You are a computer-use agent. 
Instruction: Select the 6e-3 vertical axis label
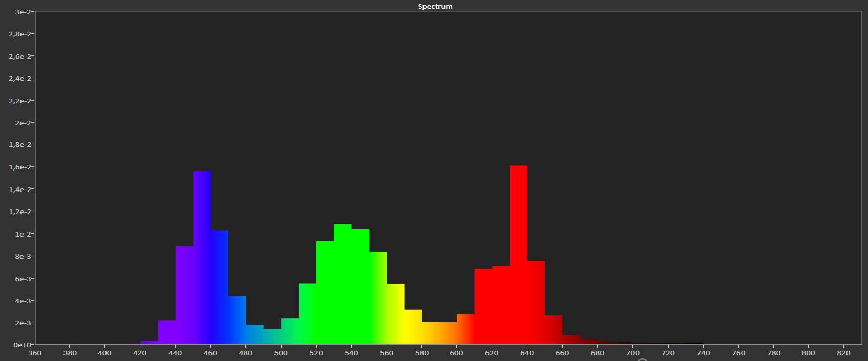pos(23,279)
